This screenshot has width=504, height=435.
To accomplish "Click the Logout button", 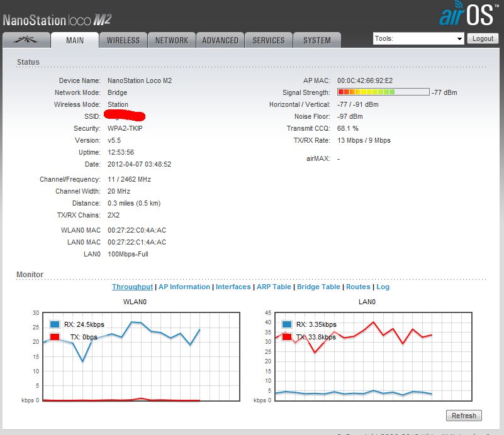I will tap(483, 38).
